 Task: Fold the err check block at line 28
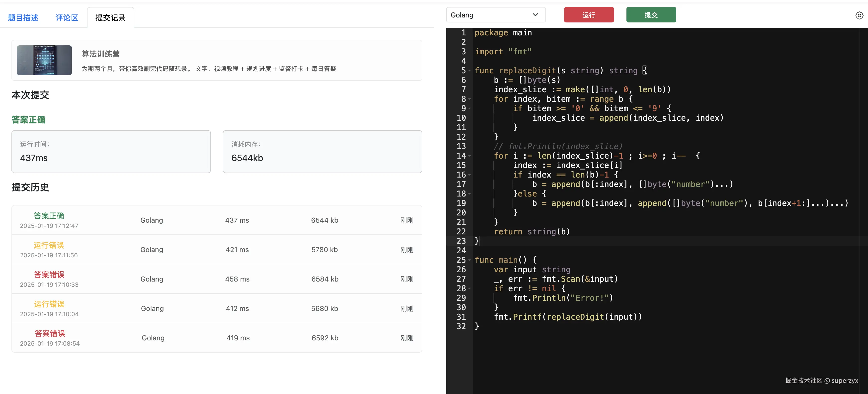pyautogui.click(x=469, y=289)
